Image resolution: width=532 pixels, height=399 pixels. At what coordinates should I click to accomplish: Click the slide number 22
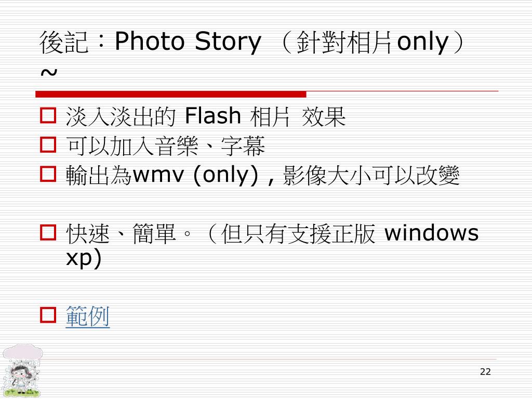coord(486,371)
